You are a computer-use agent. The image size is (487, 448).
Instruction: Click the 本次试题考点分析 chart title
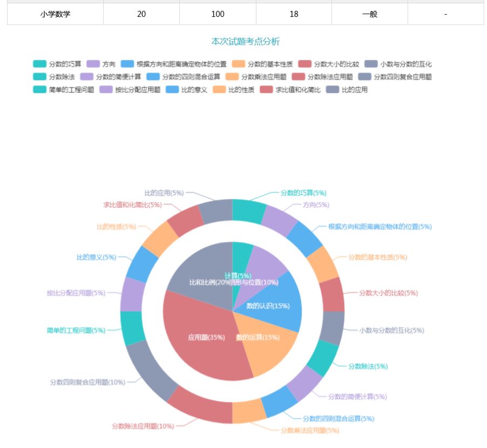pos(245,42)
